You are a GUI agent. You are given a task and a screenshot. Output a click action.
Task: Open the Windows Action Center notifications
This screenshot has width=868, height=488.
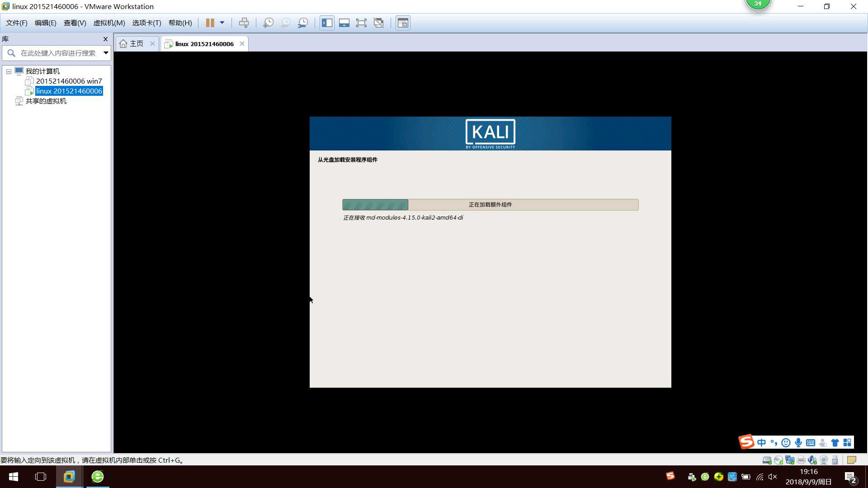[851, 477]
